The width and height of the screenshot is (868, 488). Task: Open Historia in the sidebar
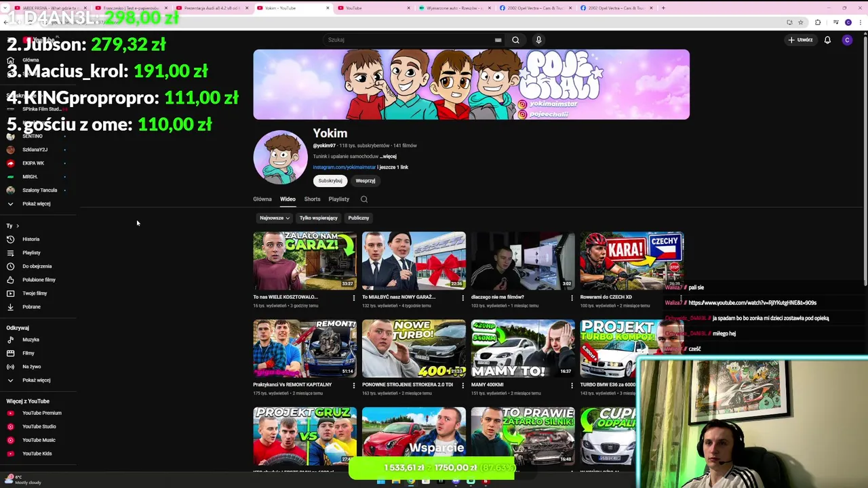point(31,239)
